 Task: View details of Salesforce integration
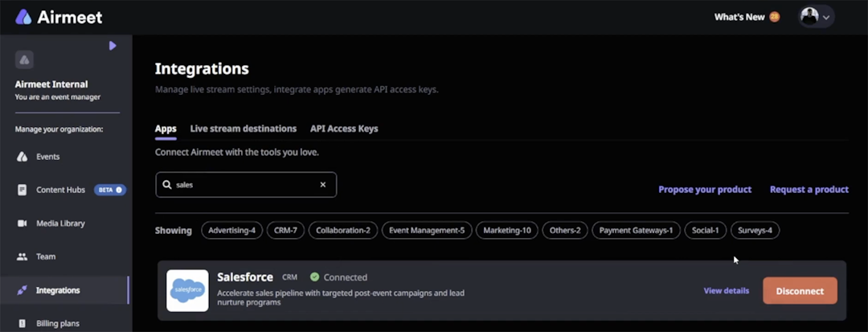point(727,290)
